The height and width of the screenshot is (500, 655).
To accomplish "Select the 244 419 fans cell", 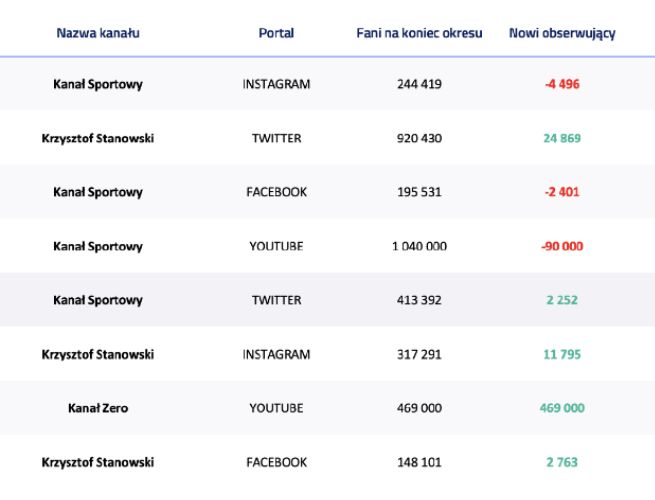I will tap(419, 84).
